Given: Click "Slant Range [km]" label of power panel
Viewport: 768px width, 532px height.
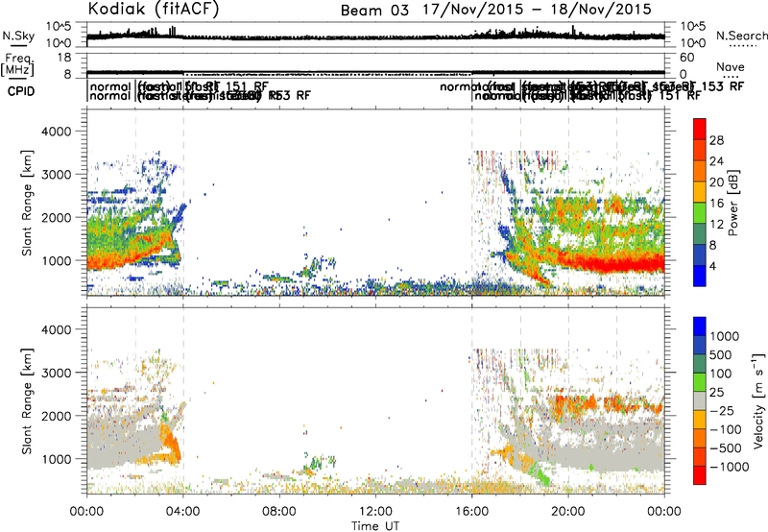Looking at the screenshot, I should pos(28,203).
